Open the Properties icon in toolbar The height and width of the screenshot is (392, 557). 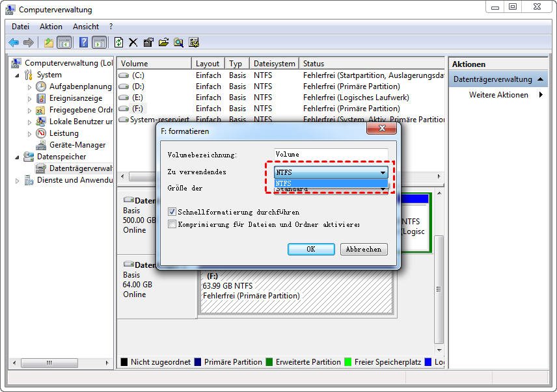[x=148, y=42]
